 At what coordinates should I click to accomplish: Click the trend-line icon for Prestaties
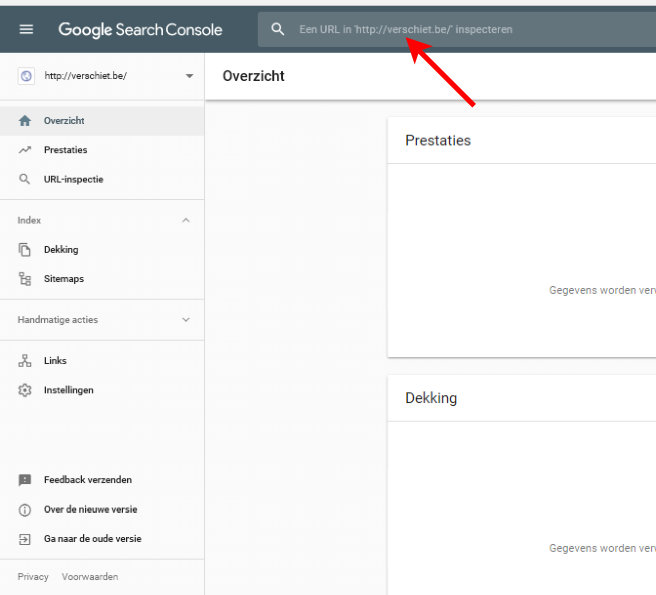click(x=25, y=150)
